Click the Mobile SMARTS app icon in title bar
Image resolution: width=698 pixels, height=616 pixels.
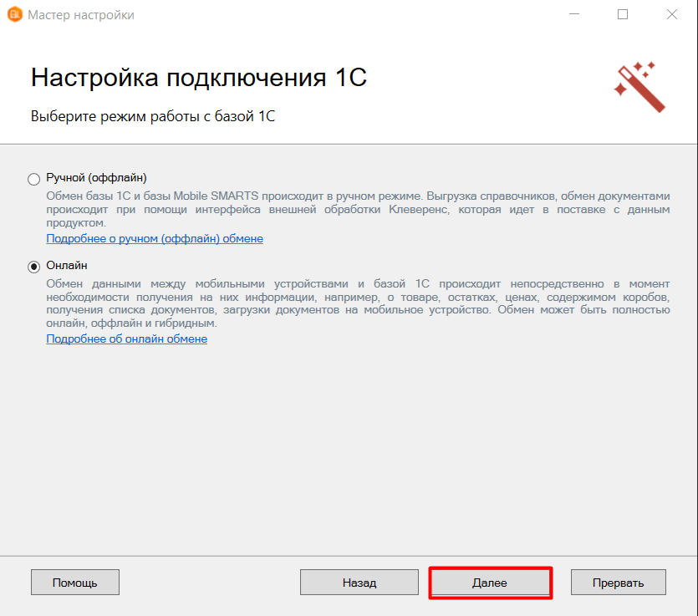(15, 14)
